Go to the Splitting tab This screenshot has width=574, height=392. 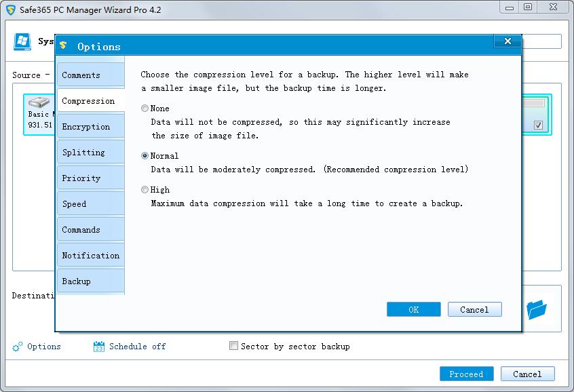[x=83, y=153]
